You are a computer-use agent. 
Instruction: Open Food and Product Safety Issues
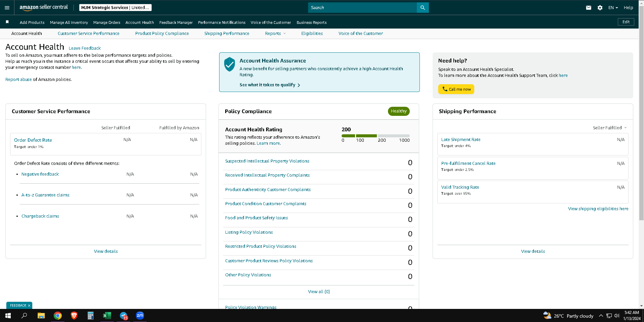pyautogui.click(x=256, y=218)
